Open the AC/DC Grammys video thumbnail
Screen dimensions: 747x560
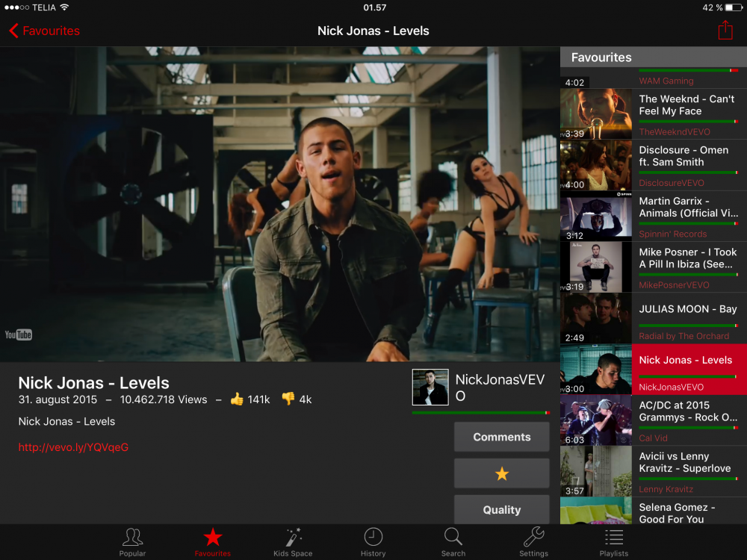pos(596,420)
